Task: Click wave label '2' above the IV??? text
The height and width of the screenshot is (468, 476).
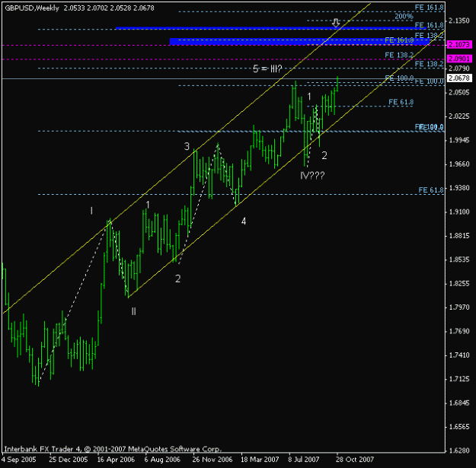Action: [324, 155]
